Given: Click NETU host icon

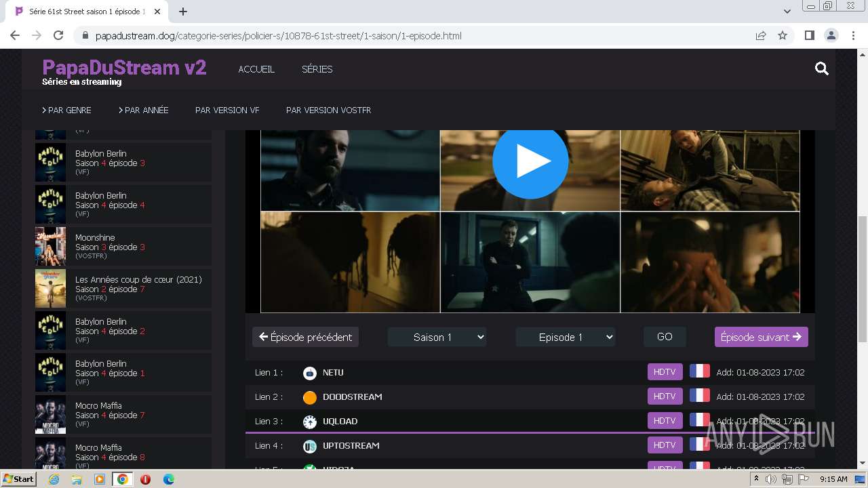Looking at the screenshot, I should pyautogui.click(x=310, y=373).
